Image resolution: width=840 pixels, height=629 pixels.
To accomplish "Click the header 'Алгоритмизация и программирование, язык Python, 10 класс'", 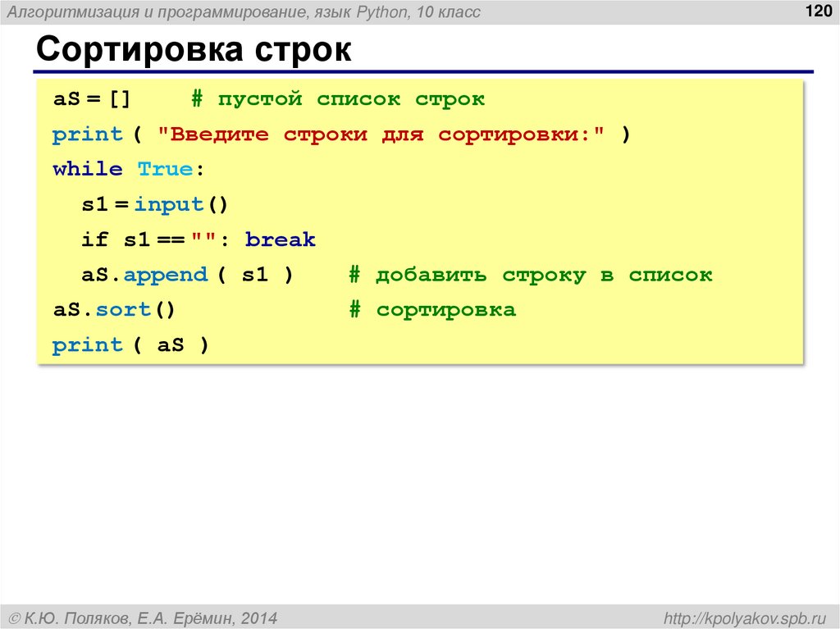I will (x=244, y=11).
